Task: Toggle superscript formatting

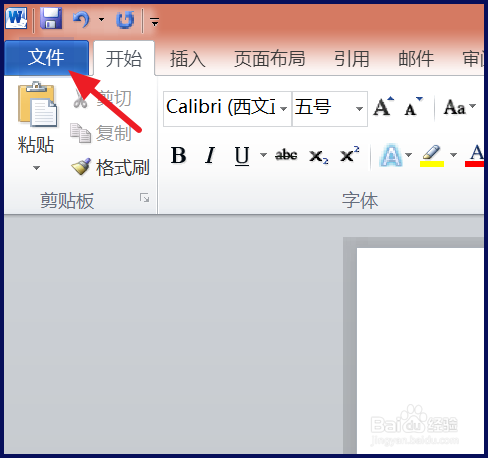Action: [350, 155]
